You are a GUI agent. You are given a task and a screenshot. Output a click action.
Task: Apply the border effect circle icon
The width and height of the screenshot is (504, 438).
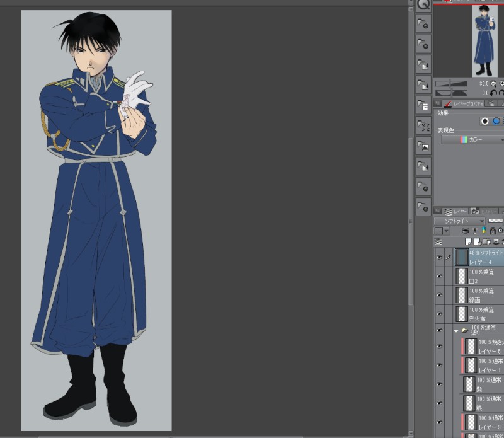[484, 121]
